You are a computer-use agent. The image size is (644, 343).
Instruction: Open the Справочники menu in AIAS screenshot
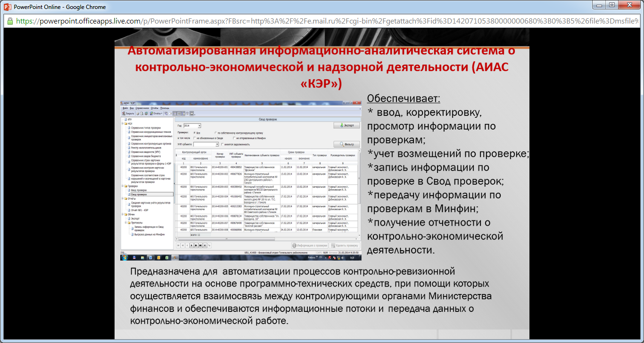pos(142,108)
